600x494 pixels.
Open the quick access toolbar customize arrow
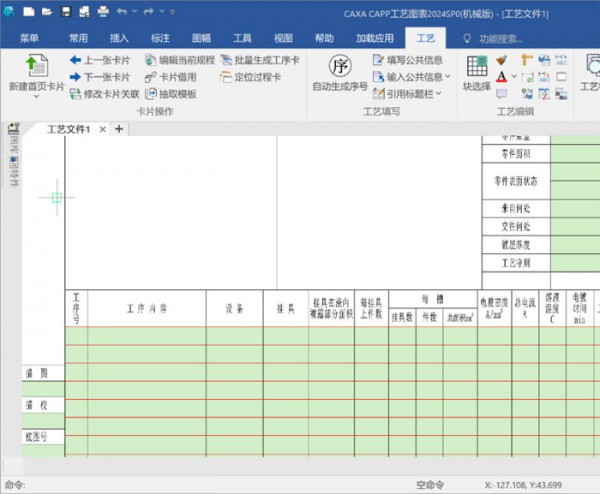pos(173,12)
